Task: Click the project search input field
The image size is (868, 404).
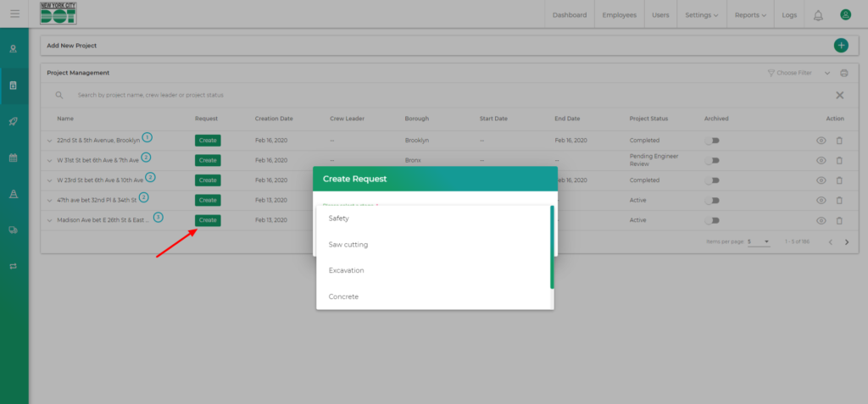Action: [x=339, y=96]
